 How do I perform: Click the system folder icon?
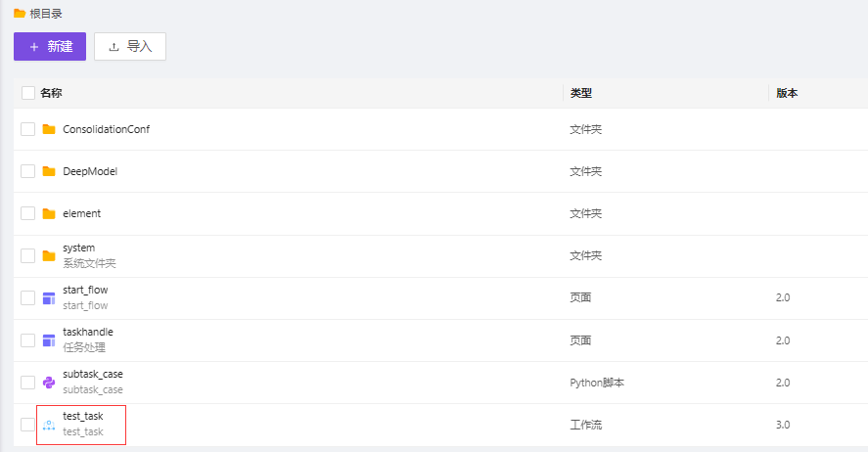pos(49,255)
